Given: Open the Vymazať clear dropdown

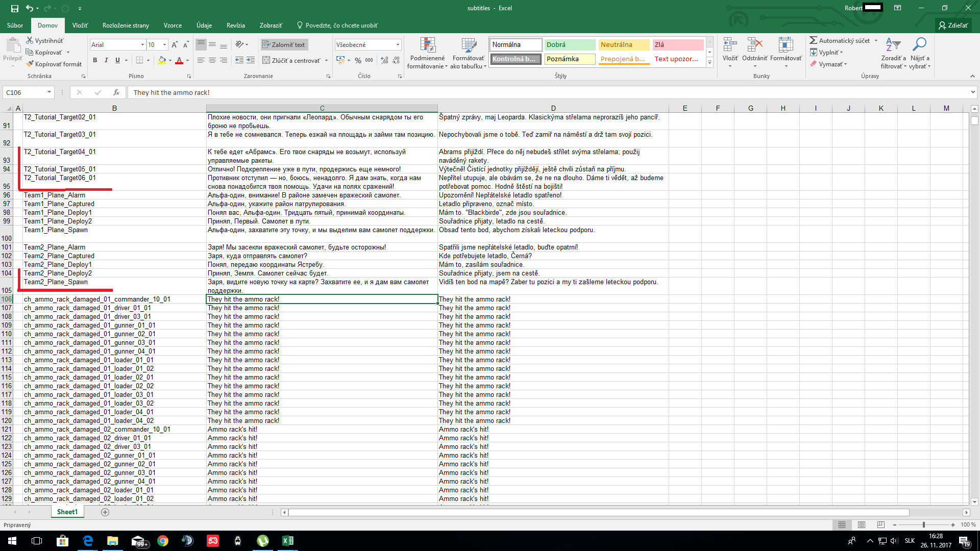Looking at the screenshot, I should tap(829, 64).
